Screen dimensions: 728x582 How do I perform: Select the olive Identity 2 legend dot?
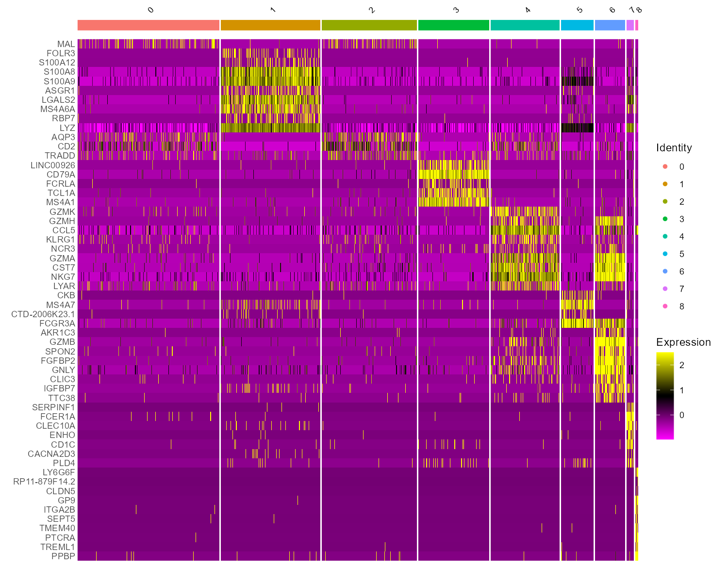tap(665, 202)
